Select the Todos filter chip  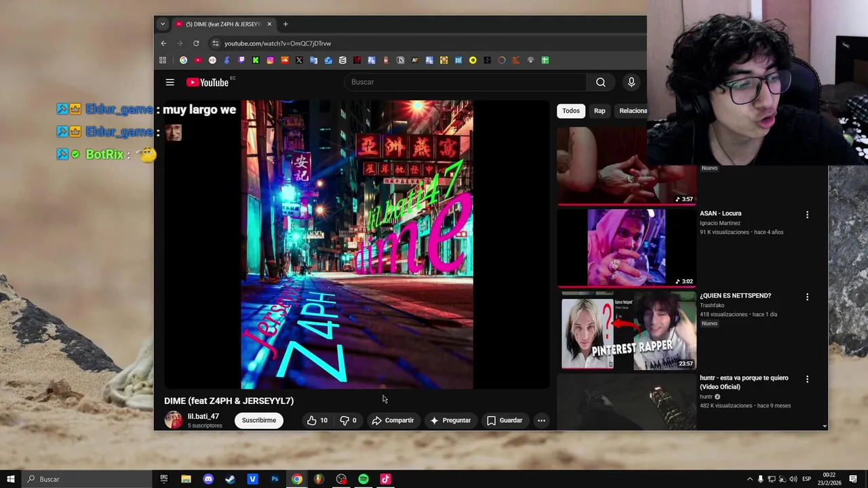(x=571, y=110)
